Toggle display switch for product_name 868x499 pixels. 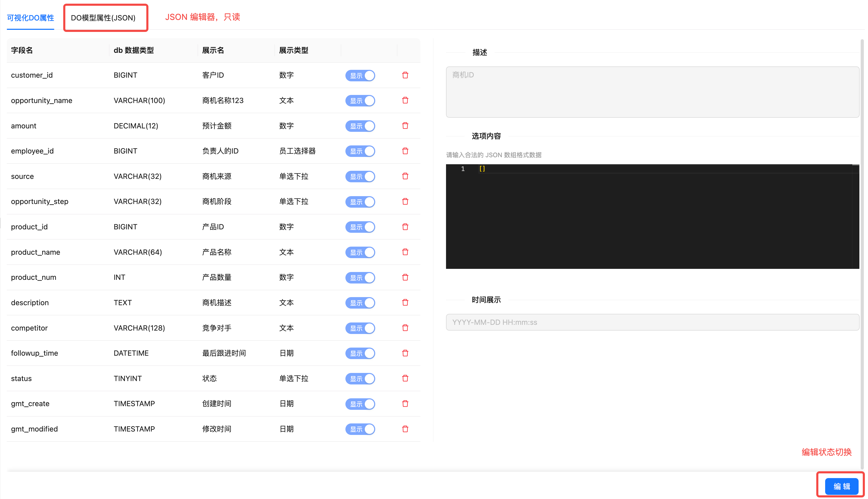tap(360, 253)
